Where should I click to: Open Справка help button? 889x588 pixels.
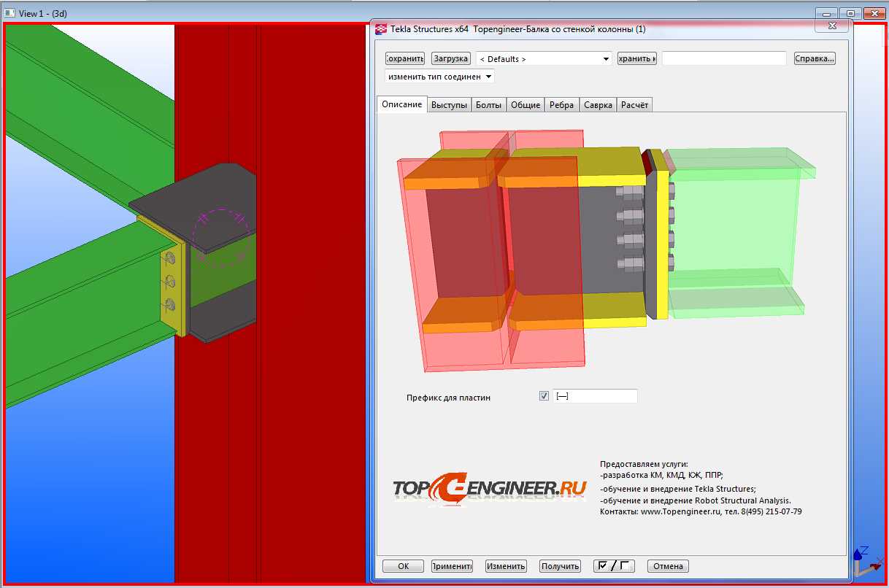(x=815, y=58)
